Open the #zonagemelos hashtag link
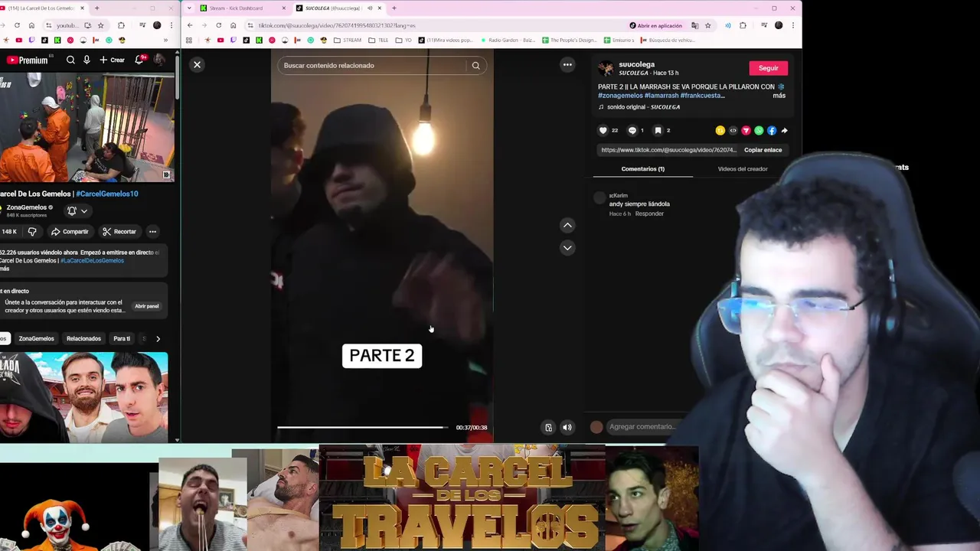Image resolution: width=980 pixels, height=551 pixels. coord(620,96)
